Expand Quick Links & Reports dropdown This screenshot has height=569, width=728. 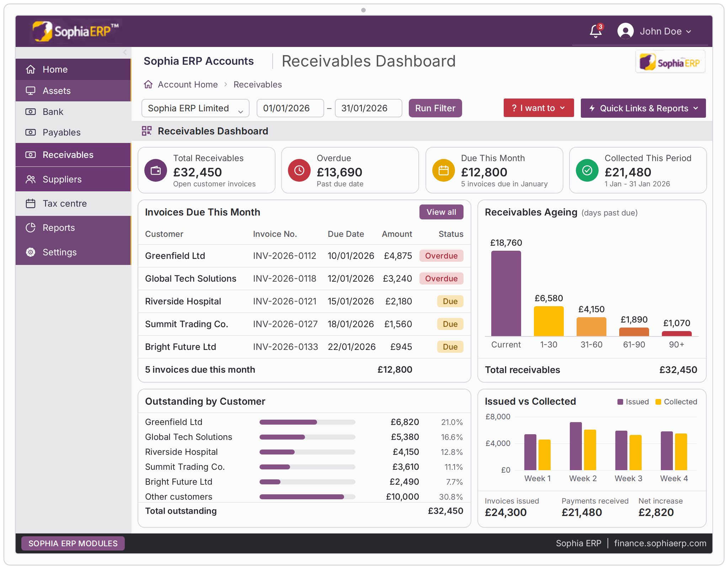point(643,108)
